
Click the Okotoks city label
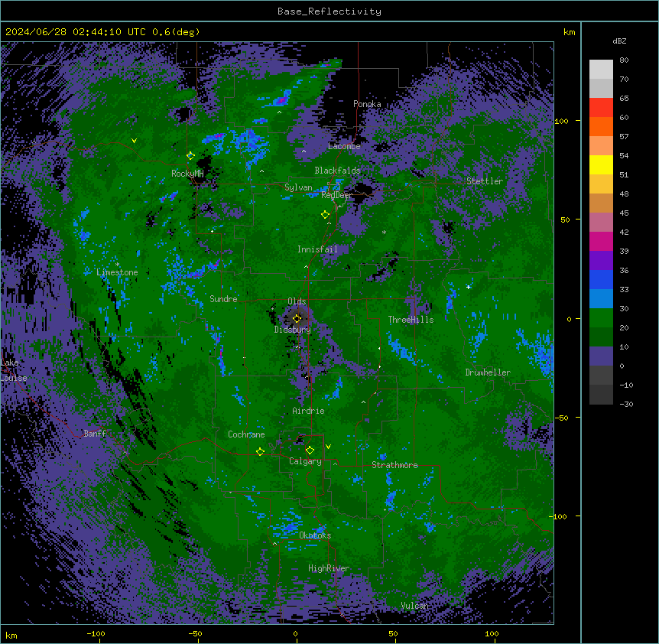pos(315,535)
